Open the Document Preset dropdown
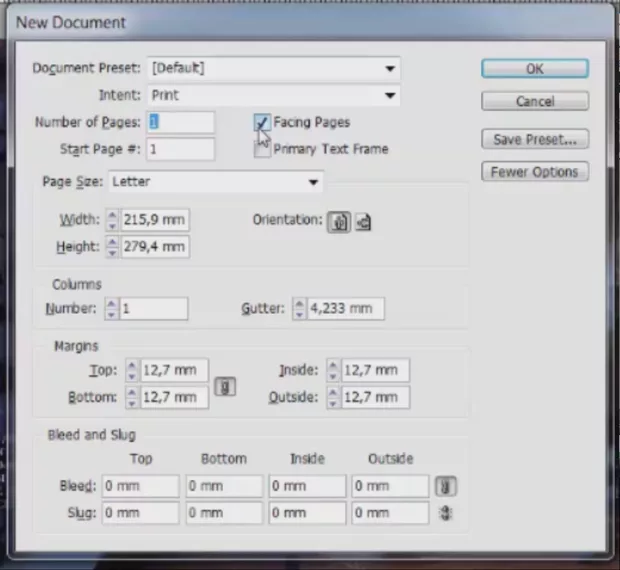Viewport: 620px width, 570px height. (x=273, y=69)
